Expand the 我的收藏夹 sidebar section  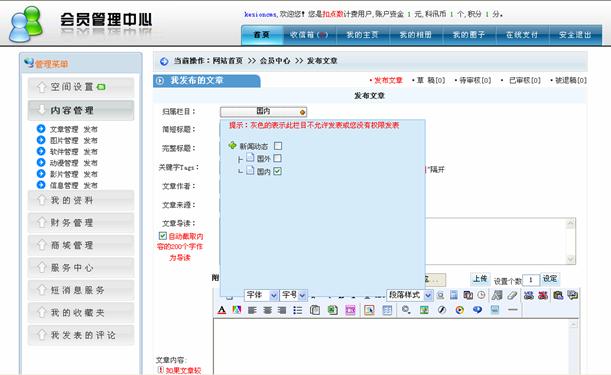81,313
